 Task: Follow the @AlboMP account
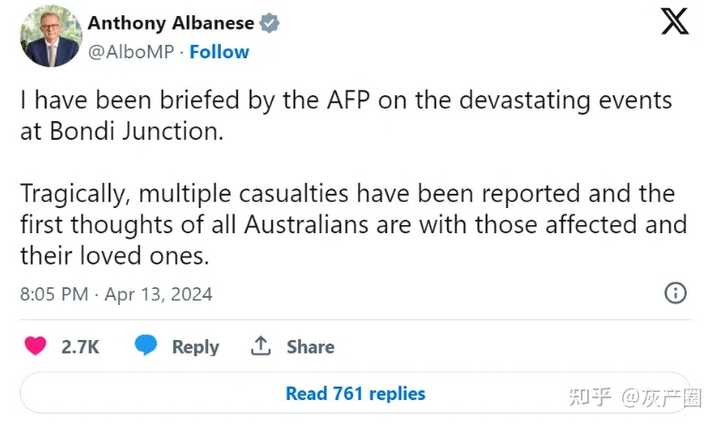[x=219, y=52]
